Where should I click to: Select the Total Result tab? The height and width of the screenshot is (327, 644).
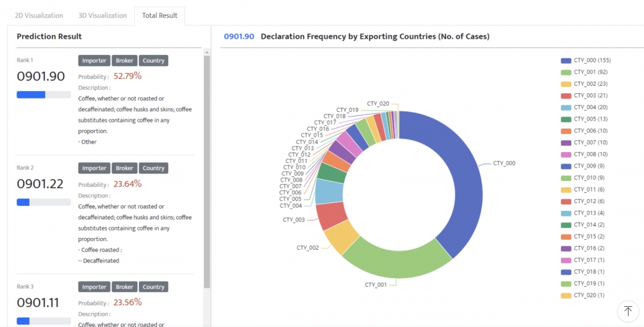pos(160,15)
